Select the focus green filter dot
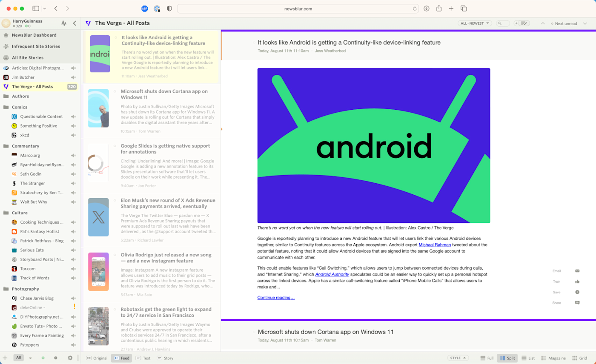Viewport: 596px width, 364px height. pos(43,358)
